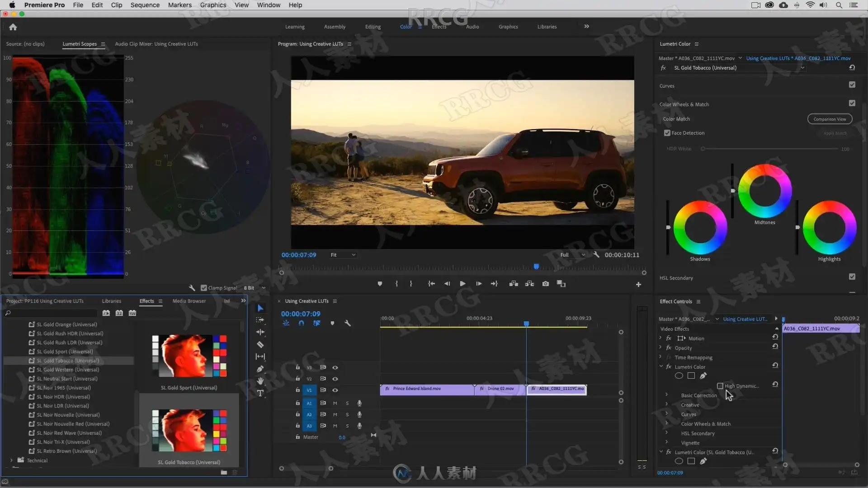Open Lumetri Scopes wrench settings

pyautogui.click(x=192, y=288)
